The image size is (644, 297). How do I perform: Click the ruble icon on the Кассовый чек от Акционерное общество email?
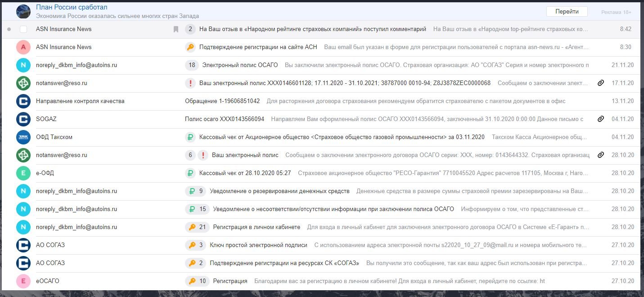[190, 137]
